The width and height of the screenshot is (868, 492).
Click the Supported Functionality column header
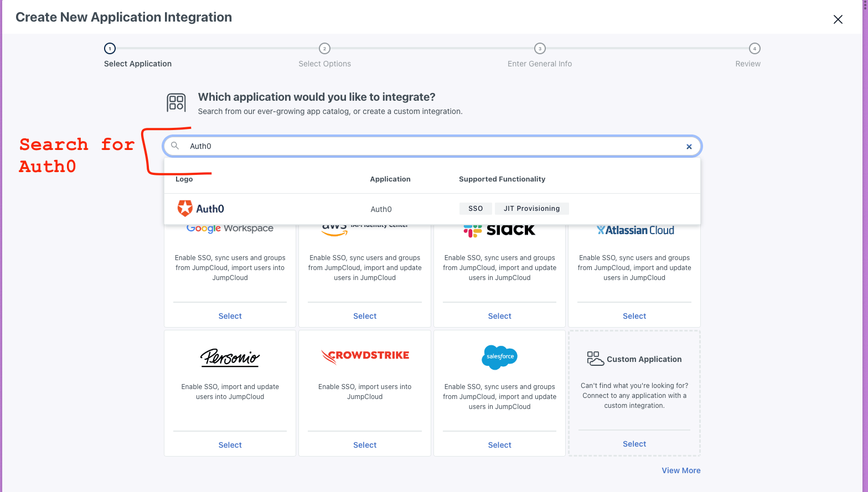[x=502, y=179]
